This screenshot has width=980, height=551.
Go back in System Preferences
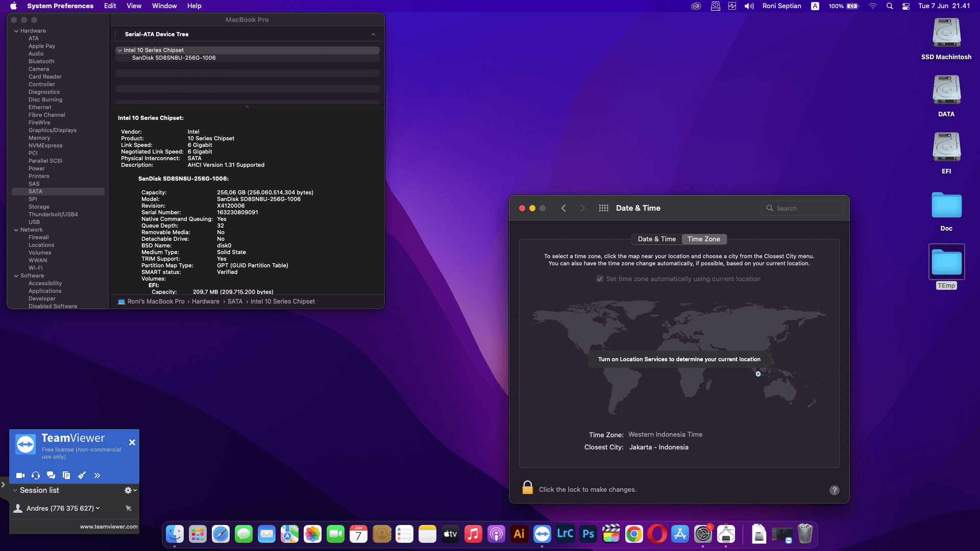(563, 208)
